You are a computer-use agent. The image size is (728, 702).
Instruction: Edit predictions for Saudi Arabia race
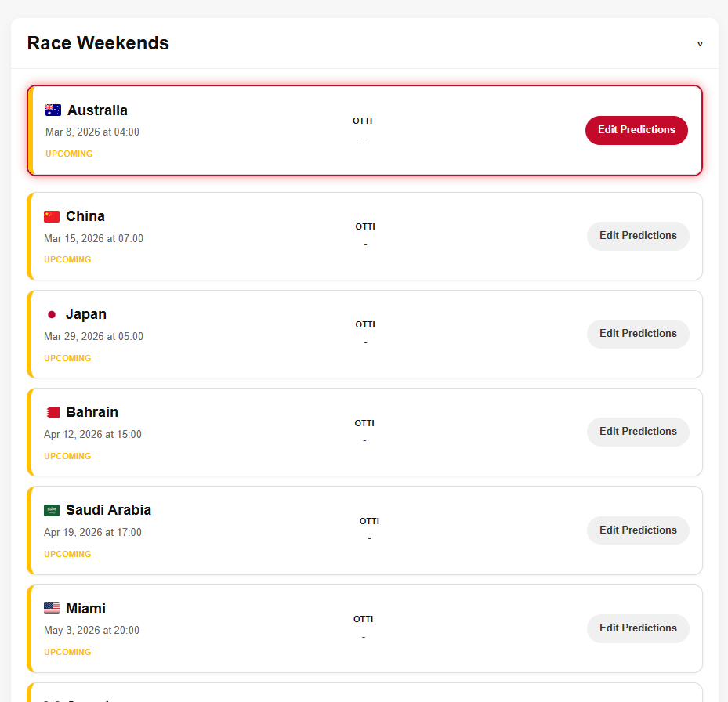638,530
